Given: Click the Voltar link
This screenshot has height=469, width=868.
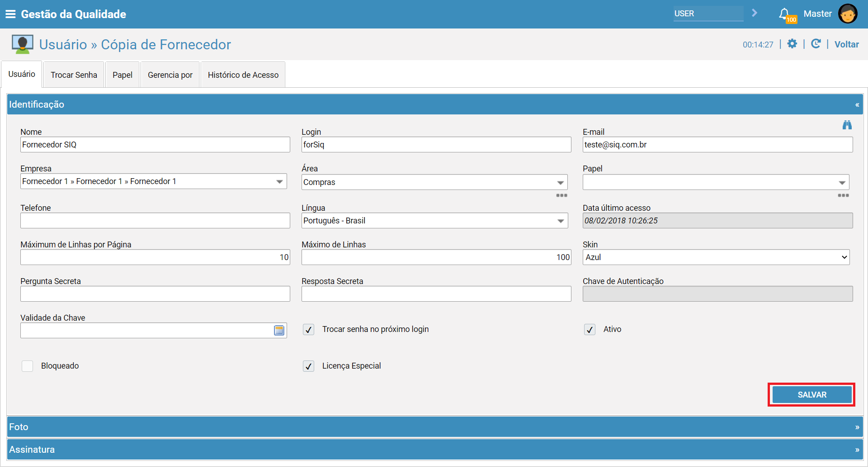Looking at the screenshot, I should 846,44.
